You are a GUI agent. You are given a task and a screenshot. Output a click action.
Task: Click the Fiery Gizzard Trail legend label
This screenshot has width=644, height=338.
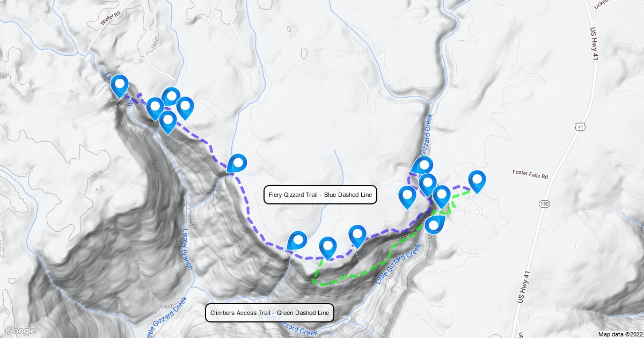pos(320,195)
